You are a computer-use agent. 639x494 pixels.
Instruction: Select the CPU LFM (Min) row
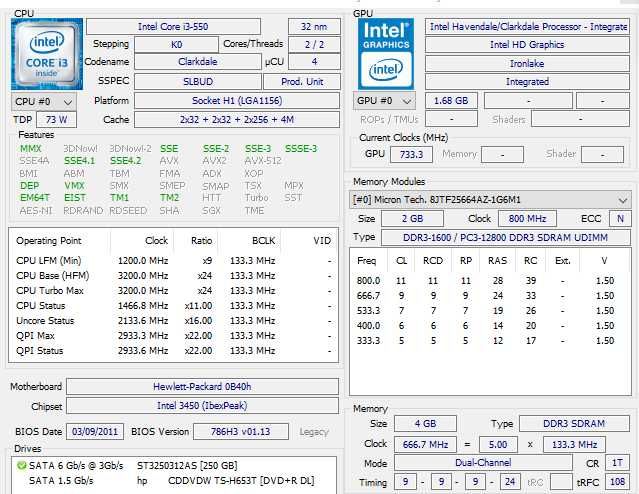[x=174, y=261]
